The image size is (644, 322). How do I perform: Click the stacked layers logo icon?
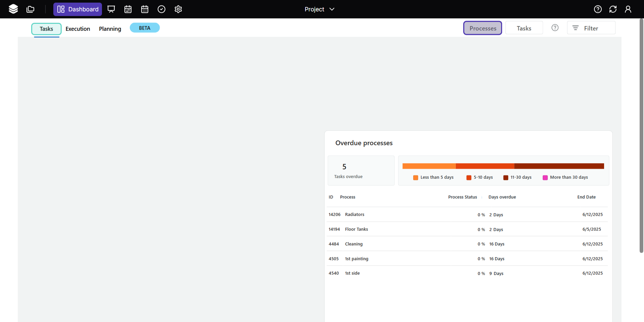(13, 9)
